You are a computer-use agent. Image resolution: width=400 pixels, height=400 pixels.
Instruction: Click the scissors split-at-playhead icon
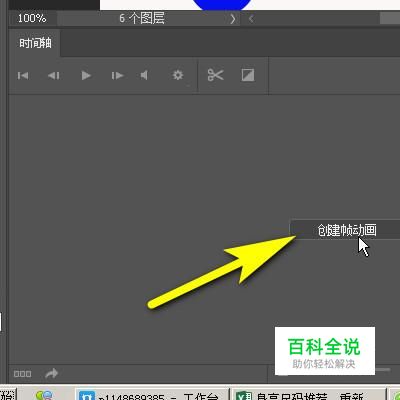tap(215, 75)
